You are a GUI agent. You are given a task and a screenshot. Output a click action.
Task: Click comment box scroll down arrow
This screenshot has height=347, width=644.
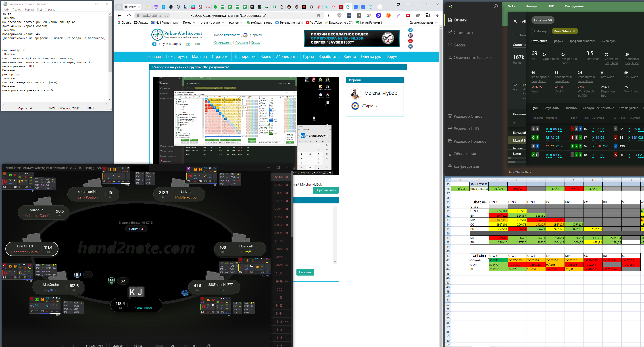coord(335,262)
